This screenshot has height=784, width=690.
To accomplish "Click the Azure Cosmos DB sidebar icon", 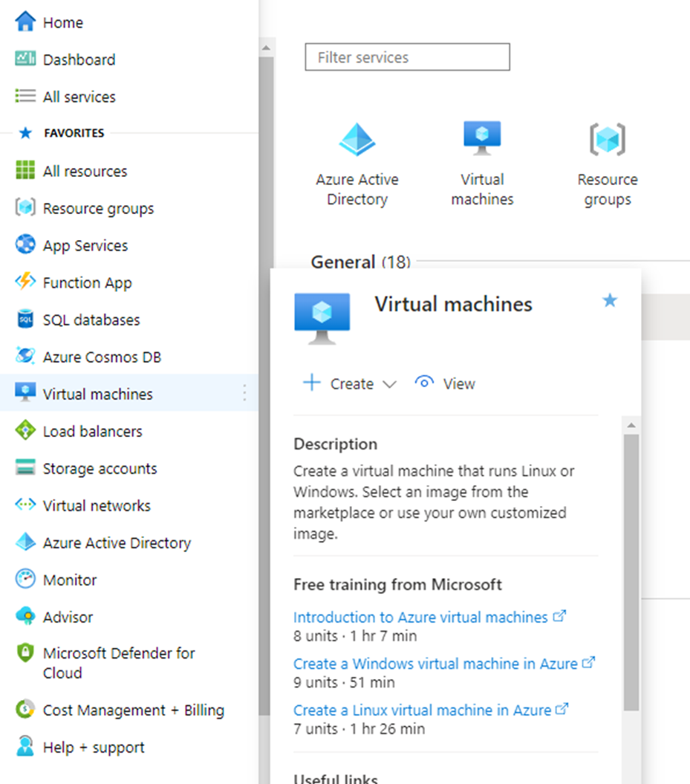I will point(25,357).
